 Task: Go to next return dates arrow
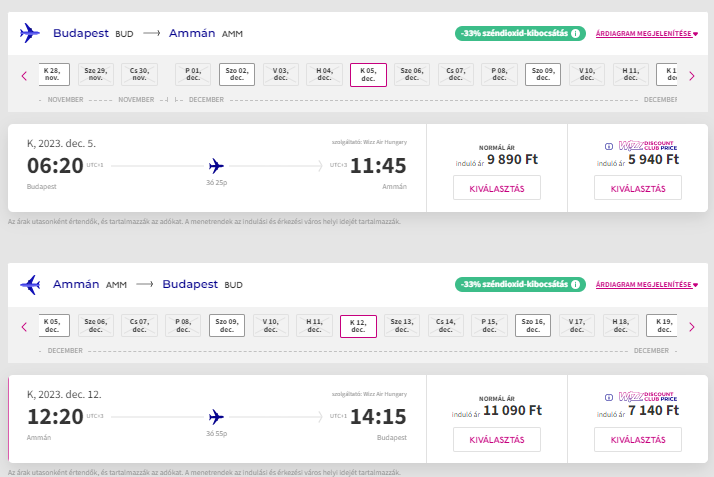[691, 326]
